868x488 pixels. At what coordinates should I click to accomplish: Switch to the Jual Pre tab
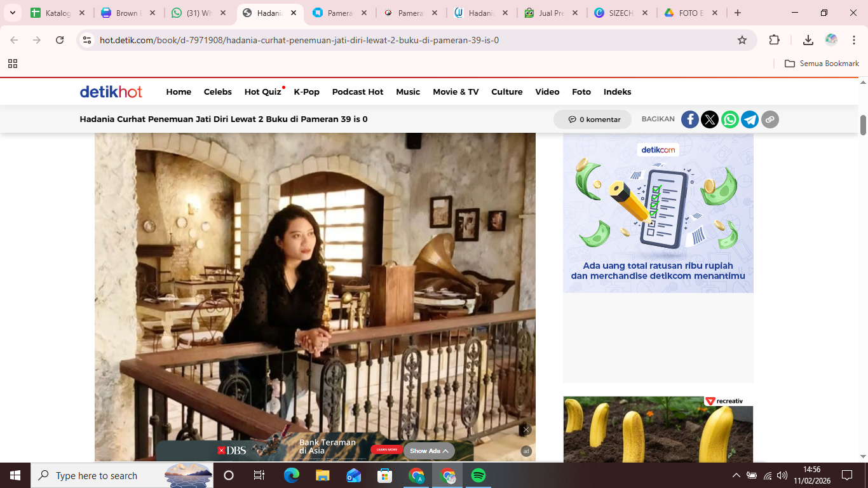[x=551, y=13]
